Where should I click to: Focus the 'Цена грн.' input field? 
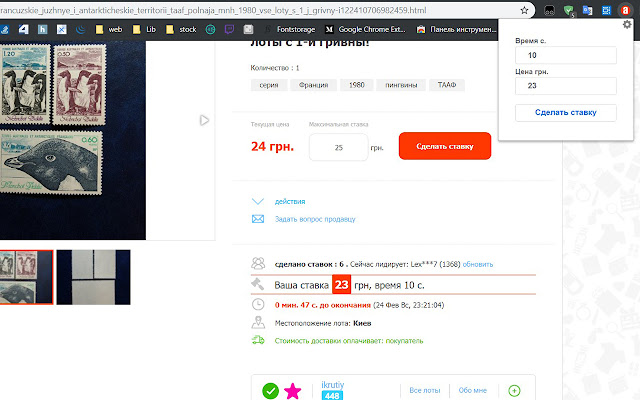[566, 86]
